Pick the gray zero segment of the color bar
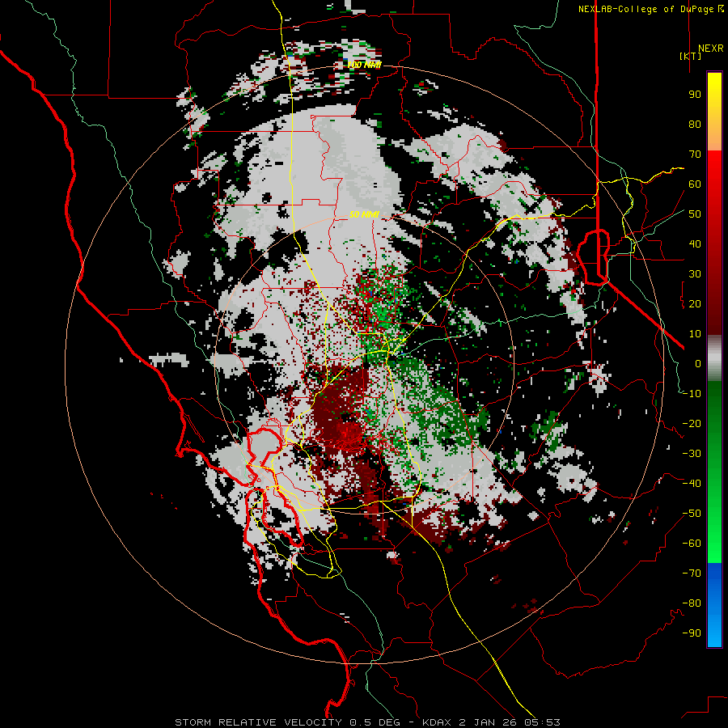The height and width of the screenshot is (728, 728). click(714, 358)
